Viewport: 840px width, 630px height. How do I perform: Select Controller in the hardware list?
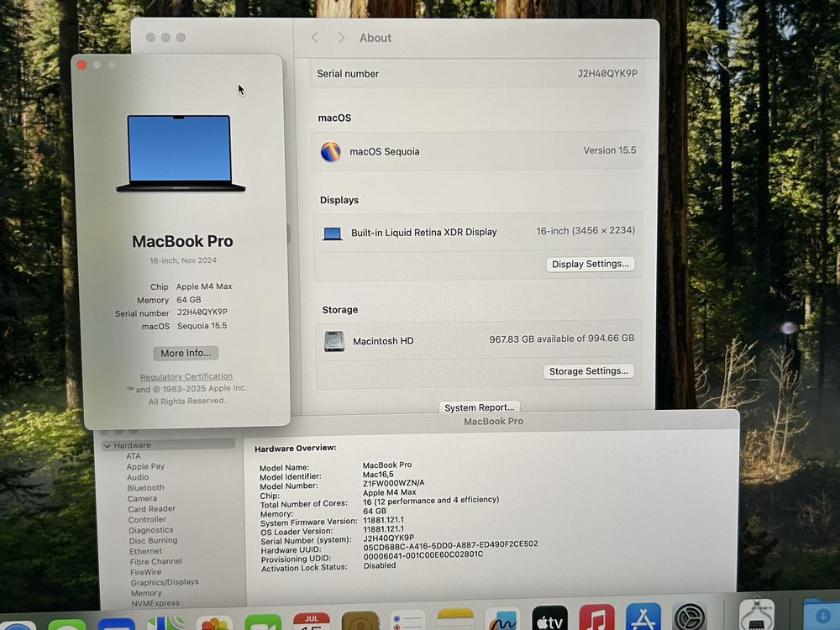147,520
